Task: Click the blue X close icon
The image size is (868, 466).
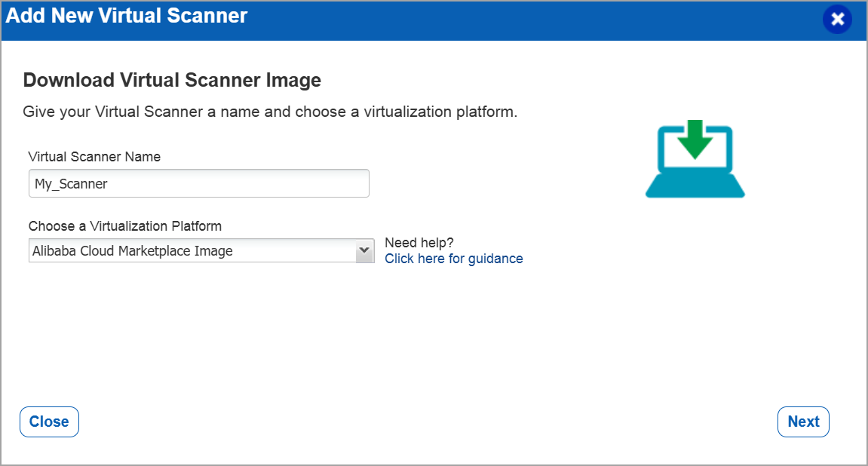Action: pyautogui.click(x=837, y=20)
